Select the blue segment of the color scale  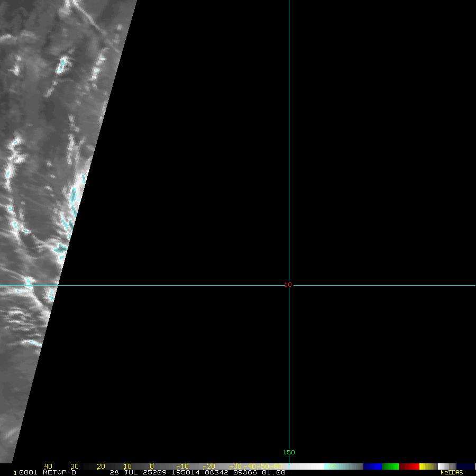(372, 466)
